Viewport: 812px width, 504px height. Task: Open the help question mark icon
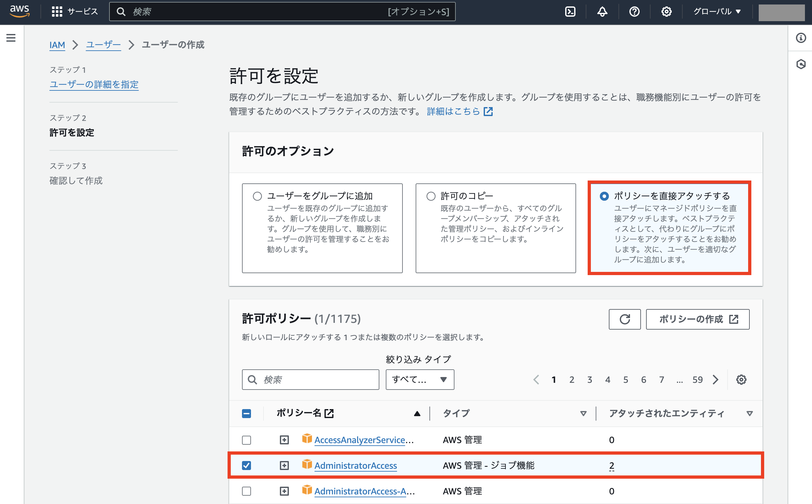click(634, 11)
